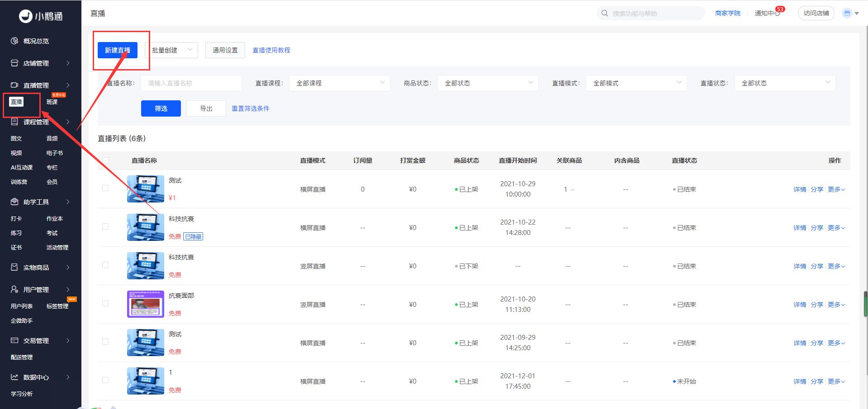Click the 数据中心 chart icon

(x=14, y=377)
